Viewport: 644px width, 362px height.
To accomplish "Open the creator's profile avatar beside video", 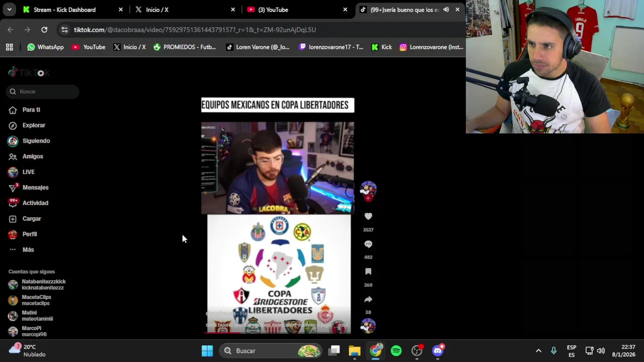I will [368, 190].
